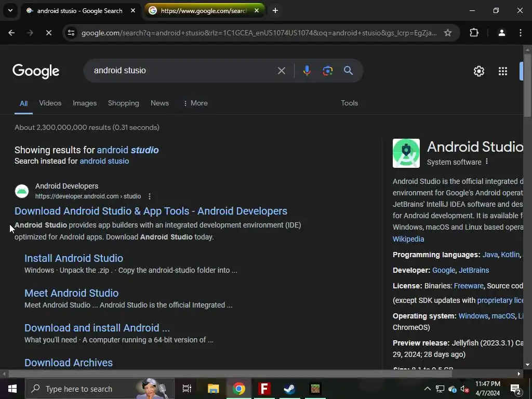
Task: Click the Chrome back arrow
Action: [11, 33]
